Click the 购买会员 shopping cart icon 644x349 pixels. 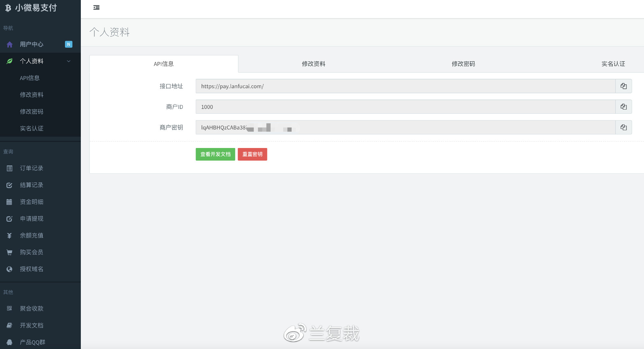[9, 252]
